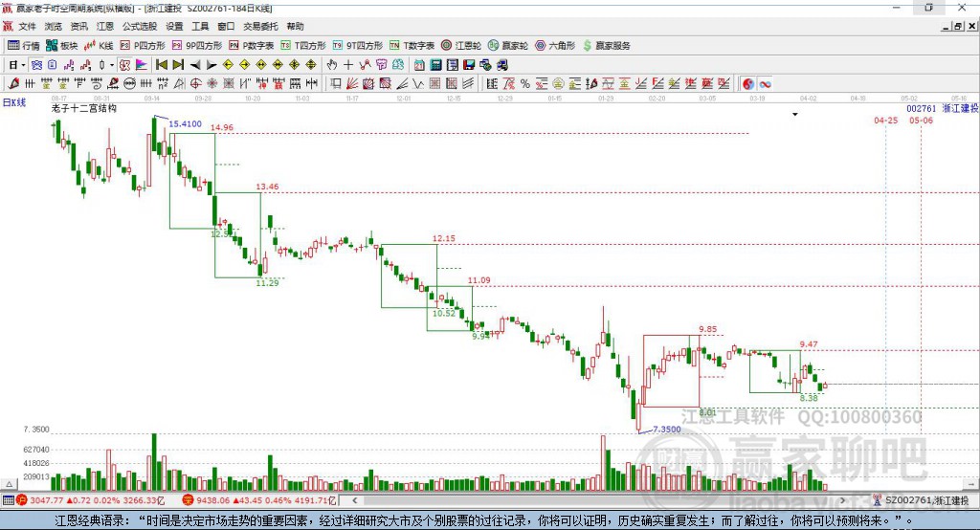Select the red pencil drawing tool

pos(13,84)
